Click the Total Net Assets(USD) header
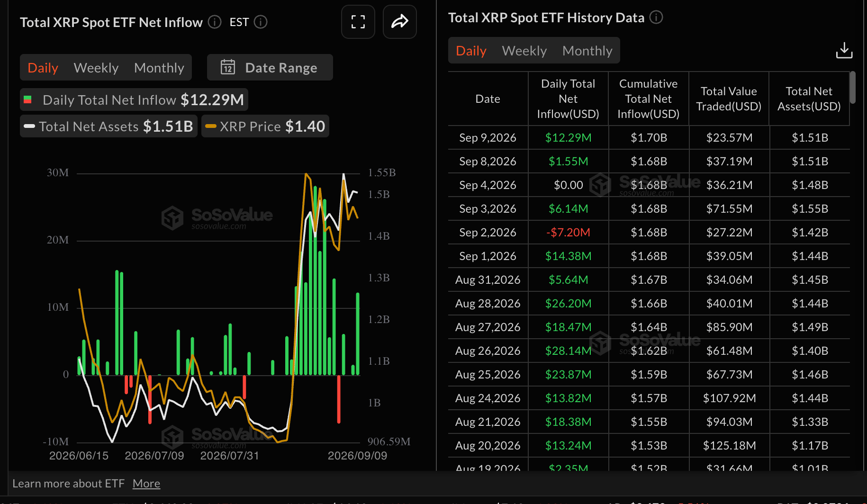Image resolution: width=867 pixels, height=504 pixels. [809, 99]
